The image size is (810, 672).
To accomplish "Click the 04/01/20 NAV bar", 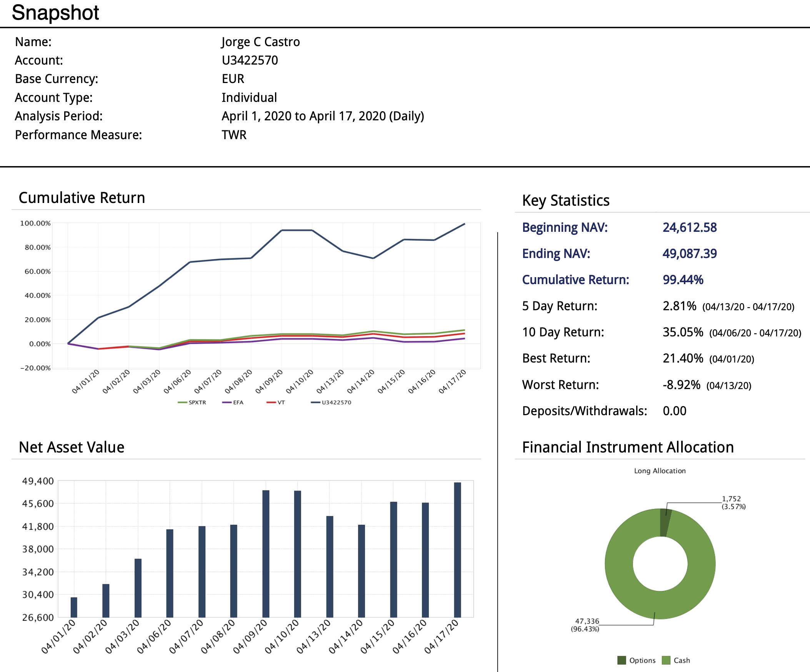I will pyautogui.click(x=74, y=607).
